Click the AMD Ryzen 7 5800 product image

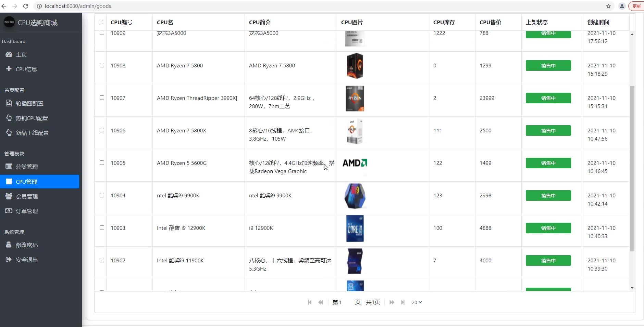point(355,66)
